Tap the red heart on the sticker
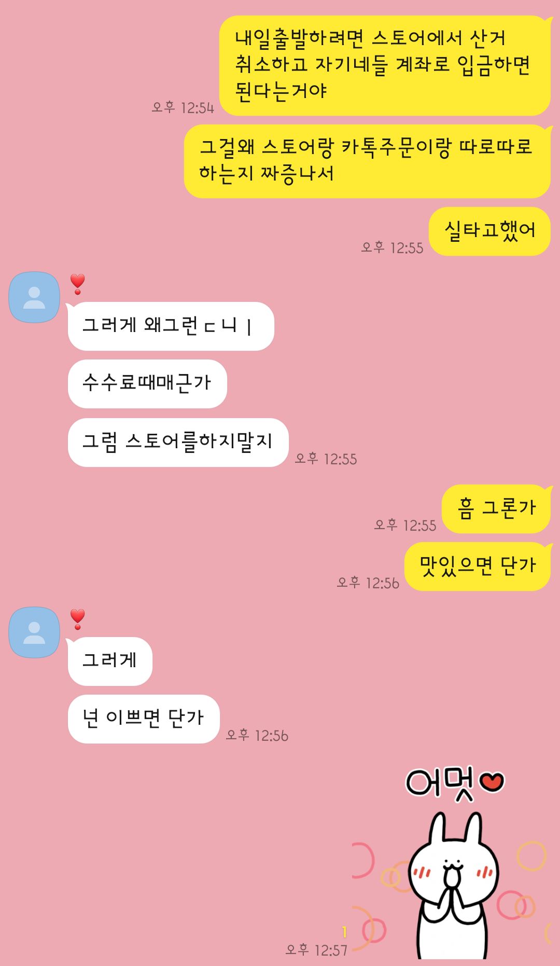560x966 pixels. 492,782
